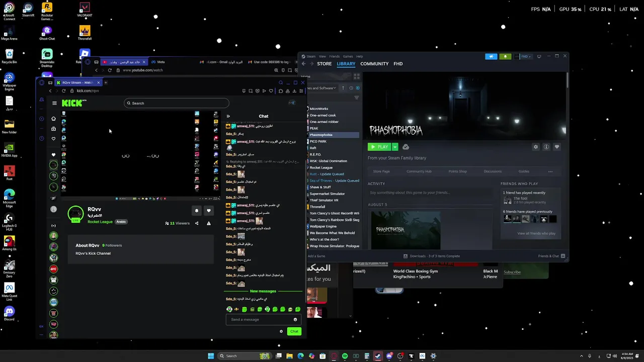Open chat settings gear icon in Kick
Viewport: 644px width, 362px height.
pos(281,331)
